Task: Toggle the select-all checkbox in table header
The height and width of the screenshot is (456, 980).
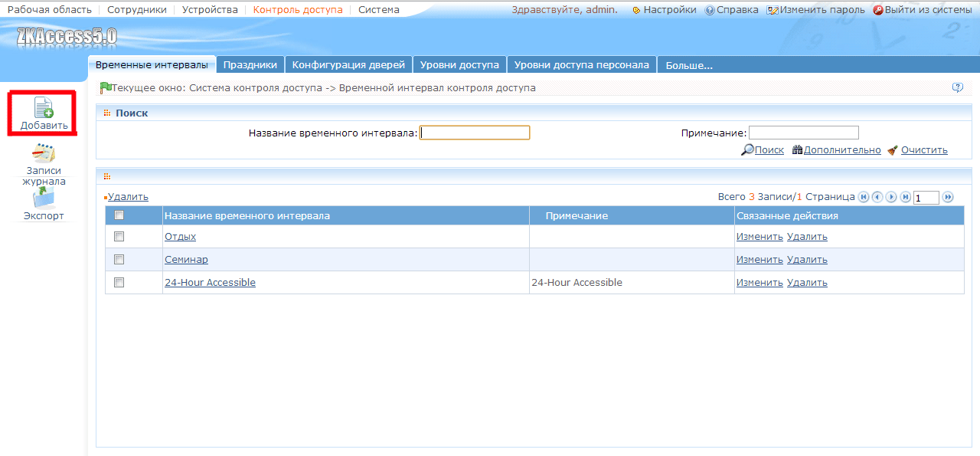Action: [x=119, y=215]
